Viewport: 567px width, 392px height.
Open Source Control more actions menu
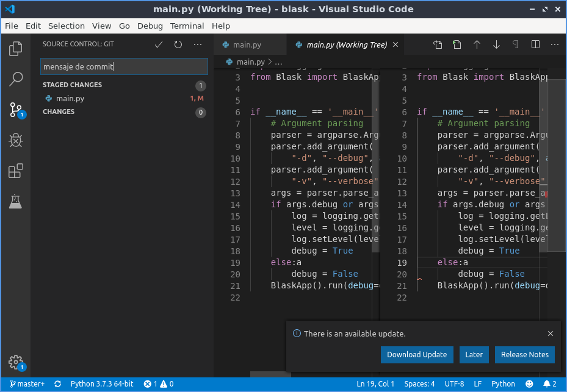(197, 45)
